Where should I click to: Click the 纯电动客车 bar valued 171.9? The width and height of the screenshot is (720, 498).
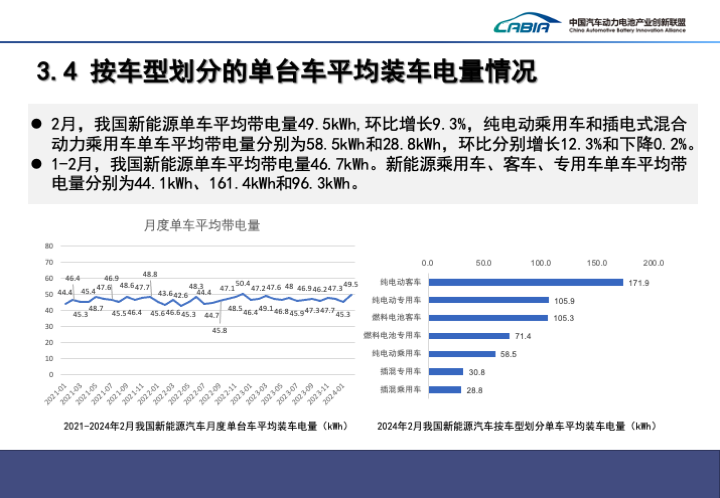pyautogui.click(x=525, y=282)
